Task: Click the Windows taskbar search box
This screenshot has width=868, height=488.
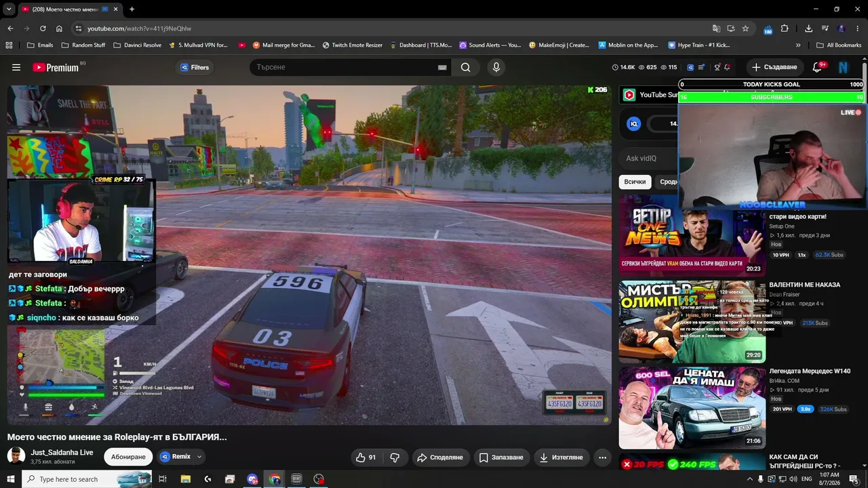Action: (x=87, y=479)
